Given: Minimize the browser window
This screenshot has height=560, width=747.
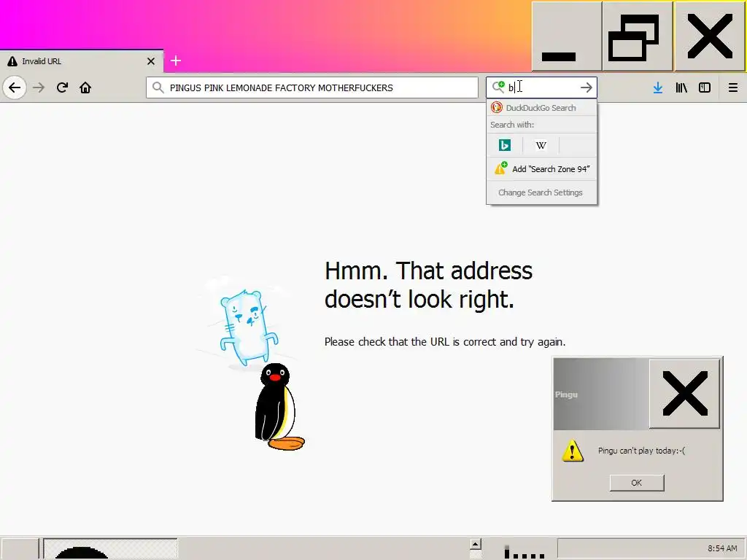Looking at the screenshot, I should 566,36.
